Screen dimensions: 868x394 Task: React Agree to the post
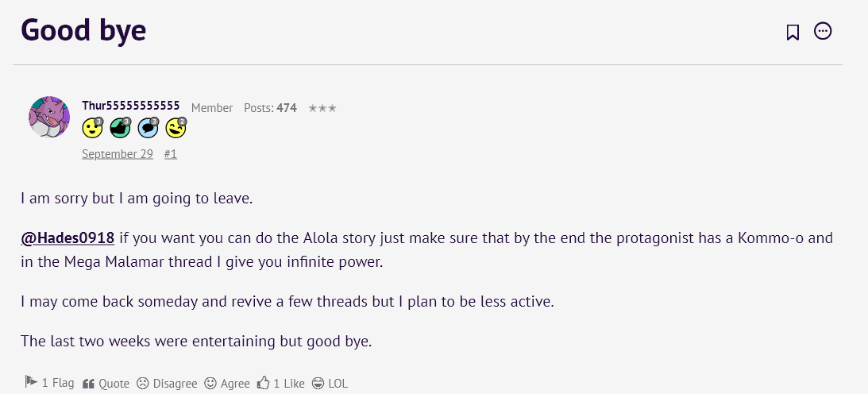(x=227, y=383)
